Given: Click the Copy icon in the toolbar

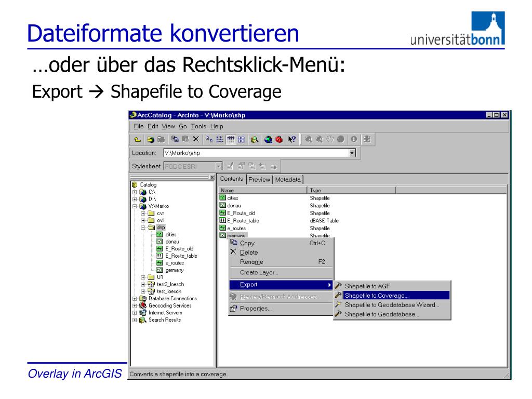Looking at the screenshot, I should (x=175, y=139).
